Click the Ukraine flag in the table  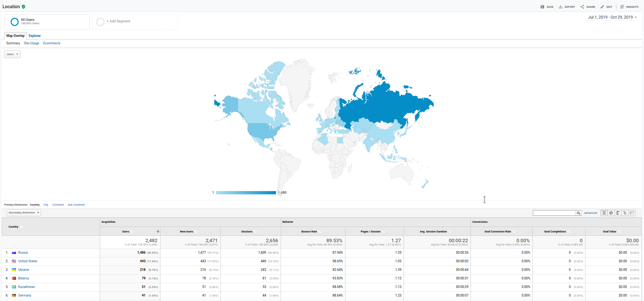pos(14,270)
